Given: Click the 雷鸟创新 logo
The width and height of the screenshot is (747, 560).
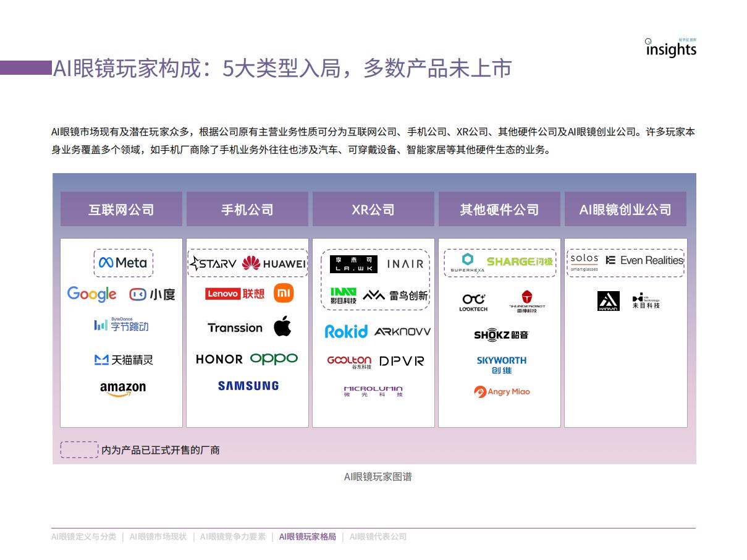Looking at the screenshot, I should click(395, 295).
